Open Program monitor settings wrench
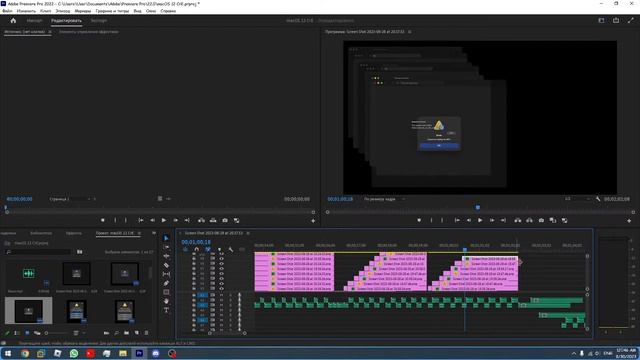Viewport: 640px width, 360px height. click(598, 199)
